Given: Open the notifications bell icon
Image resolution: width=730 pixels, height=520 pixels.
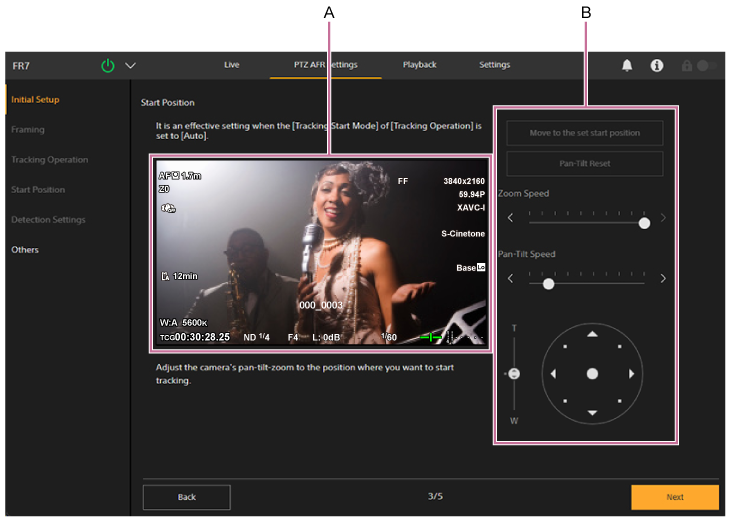Looking at the screenshot, I should pyautogui.click(x=627, y=65).
